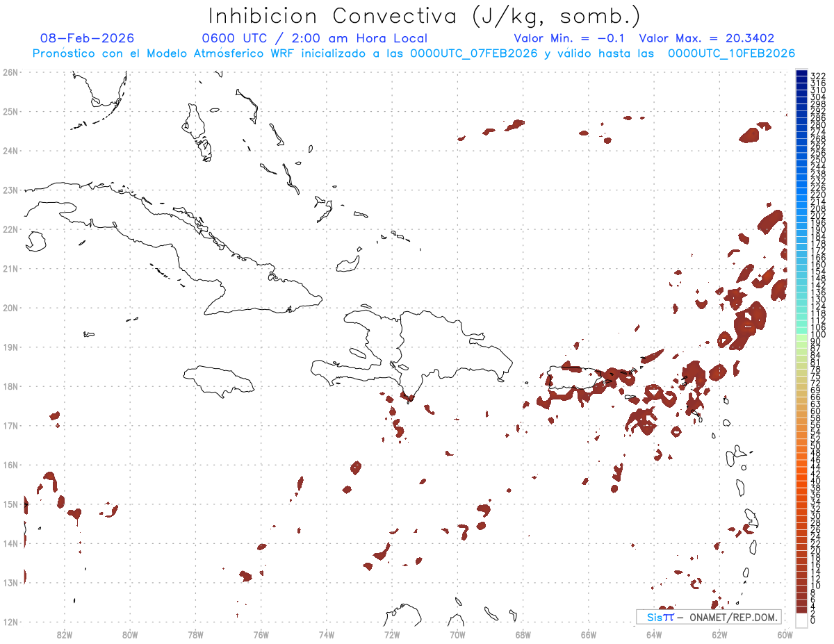834x644 pixels.
Task: Click the 70W longitude label
Action: coord(457,634)
